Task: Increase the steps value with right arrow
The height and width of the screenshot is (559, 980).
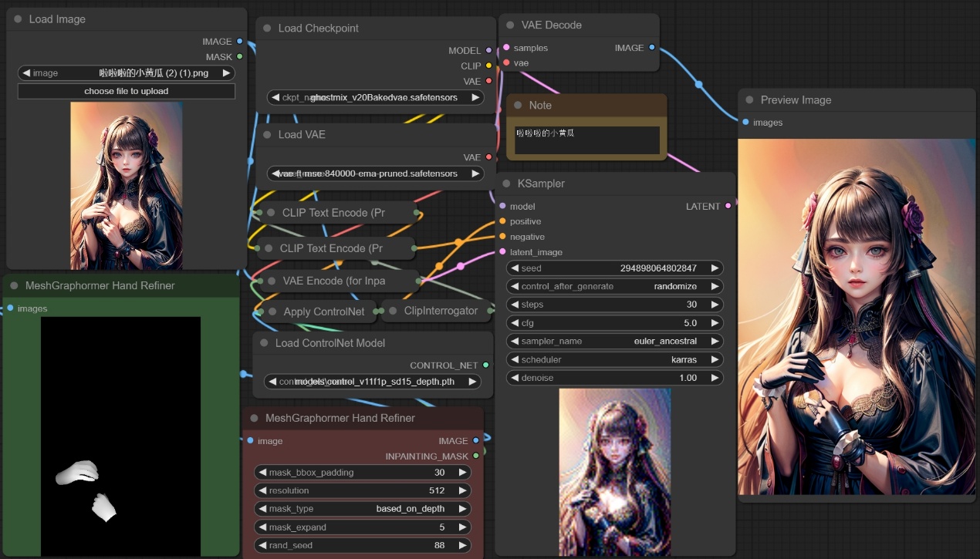Action: tap(715, 305)
